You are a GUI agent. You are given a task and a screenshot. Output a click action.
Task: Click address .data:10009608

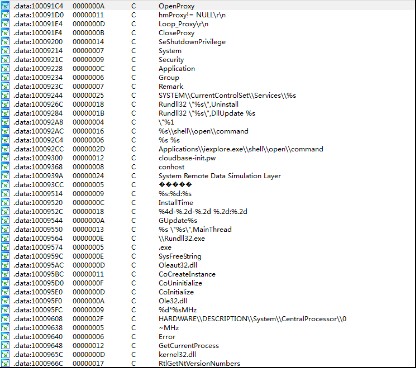38,319
